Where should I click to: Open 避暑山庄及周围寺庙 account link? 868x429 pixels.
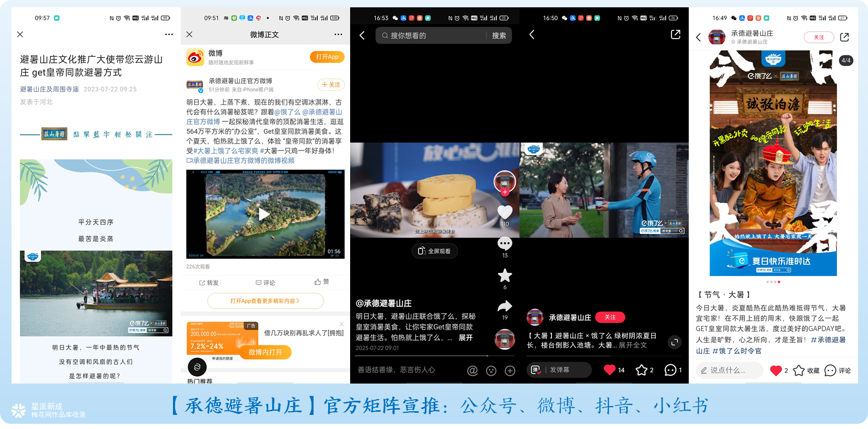tap(49, 89)
